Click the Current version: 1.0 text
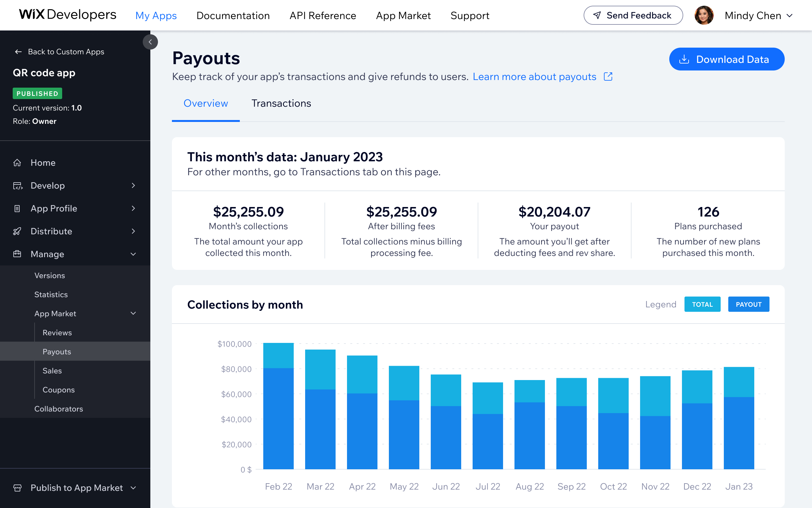 [47, 108]
